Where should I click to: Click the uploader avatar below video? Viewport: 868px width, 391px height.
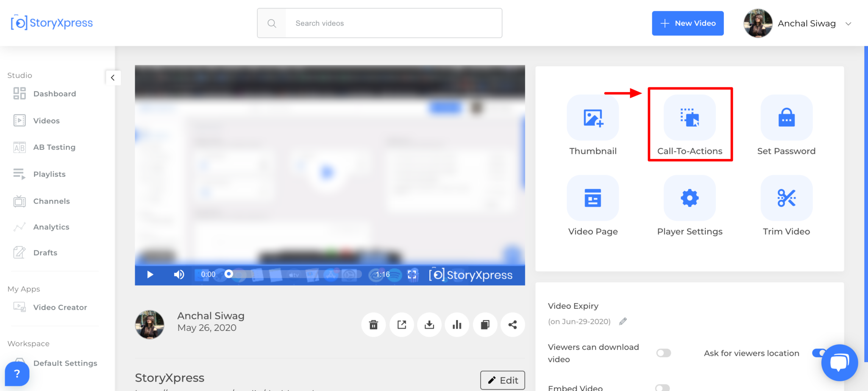click(x=150, y=324)
